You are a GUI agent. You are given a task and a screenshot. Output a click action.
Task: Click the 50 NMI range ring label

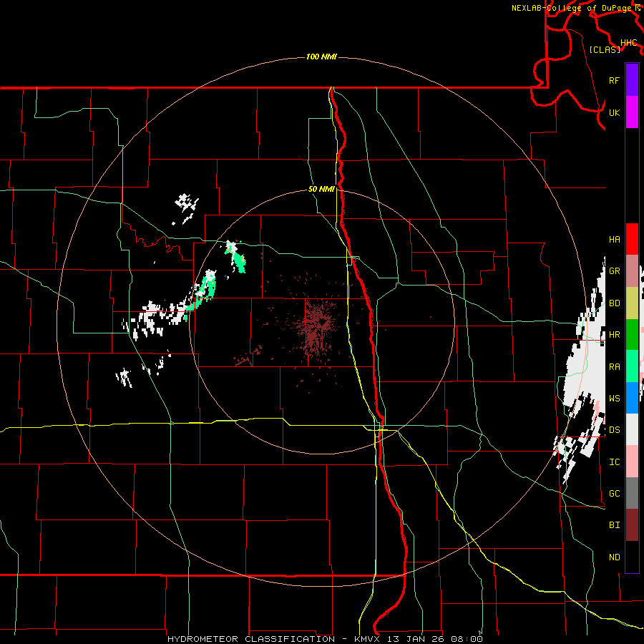click(x=321, y=189)
